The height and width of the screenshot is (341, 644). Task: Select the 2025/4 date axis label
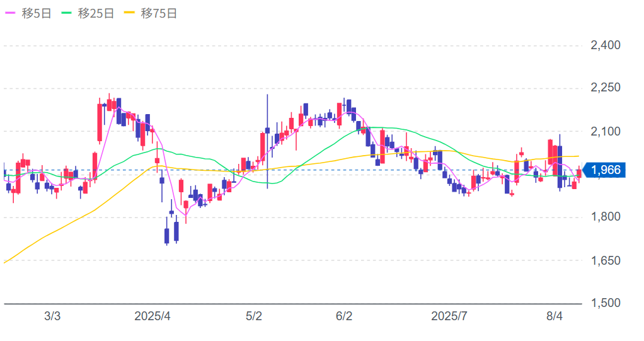coord(152,316)
